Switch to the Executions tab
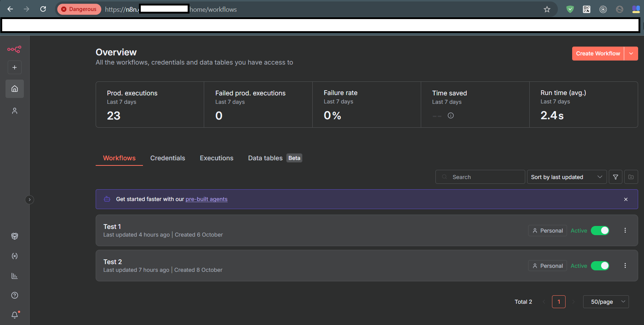This screenshot has width=644, height=325. pyautogui.click(x=216, y=158)
